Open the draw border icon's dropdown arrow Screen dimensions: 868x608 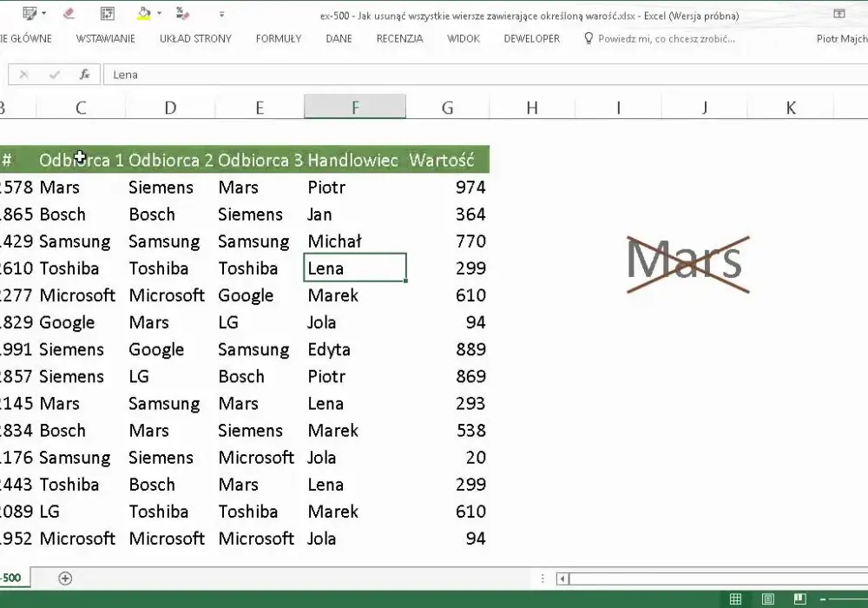coord(43,13)
